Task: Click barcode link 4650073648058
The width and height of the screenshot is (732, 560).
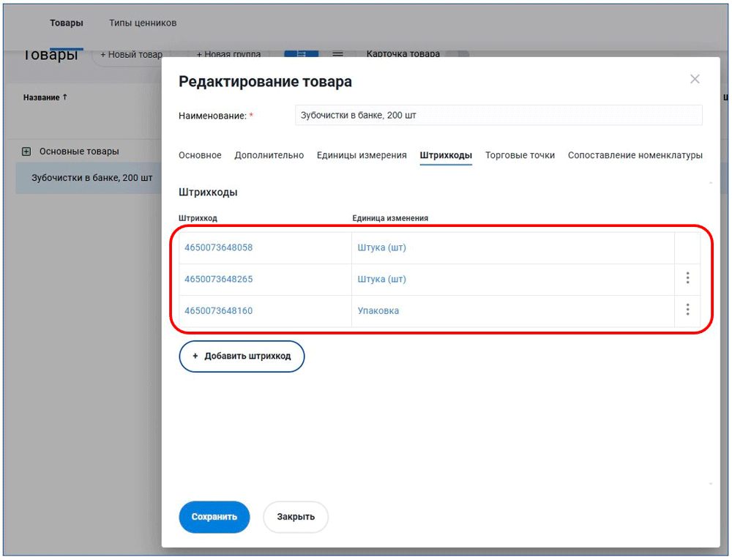Action: [218, 247]
